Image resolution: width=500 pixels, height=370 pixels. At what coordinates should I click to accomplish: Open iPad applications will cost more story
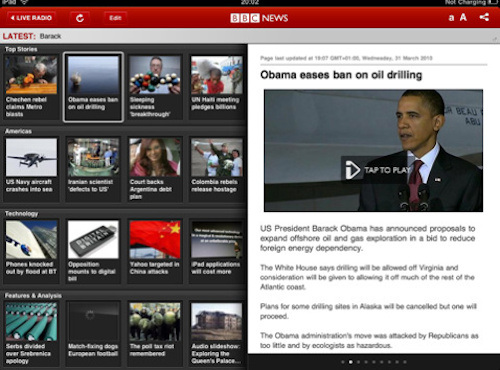(x=217, y=251)
